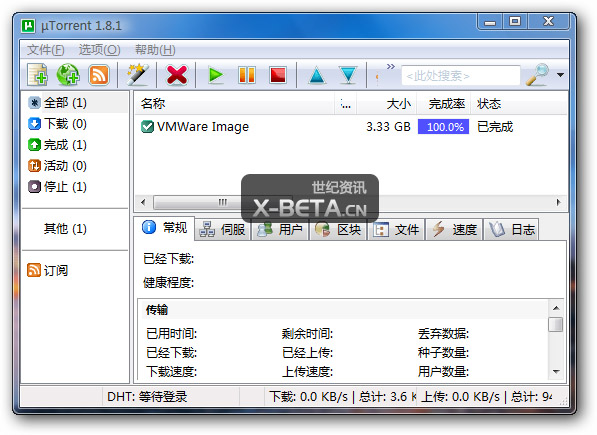Select the 完成 (1) category
The height and width of the screenshot is (435, 597).
tap(57, 145)
